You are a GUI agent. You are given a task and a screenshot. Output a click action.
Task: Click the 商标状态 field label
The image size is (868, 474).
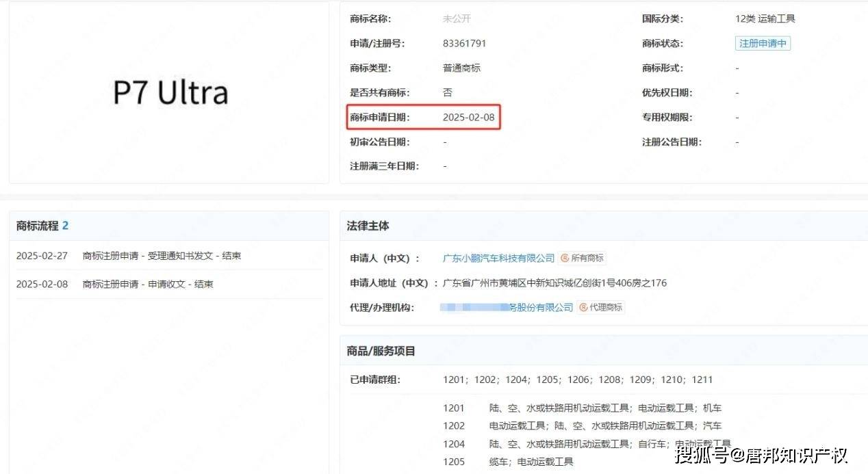click(662, 43)
